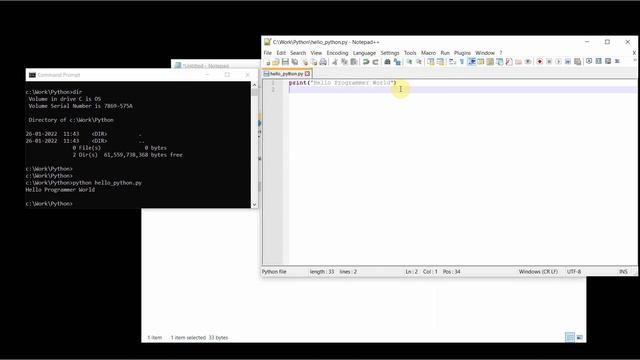Screen dimensions: 640x360
Task: Click Command Prompt scrollbar down arrow
Action: pyautogui.click(x=255, y=204)
